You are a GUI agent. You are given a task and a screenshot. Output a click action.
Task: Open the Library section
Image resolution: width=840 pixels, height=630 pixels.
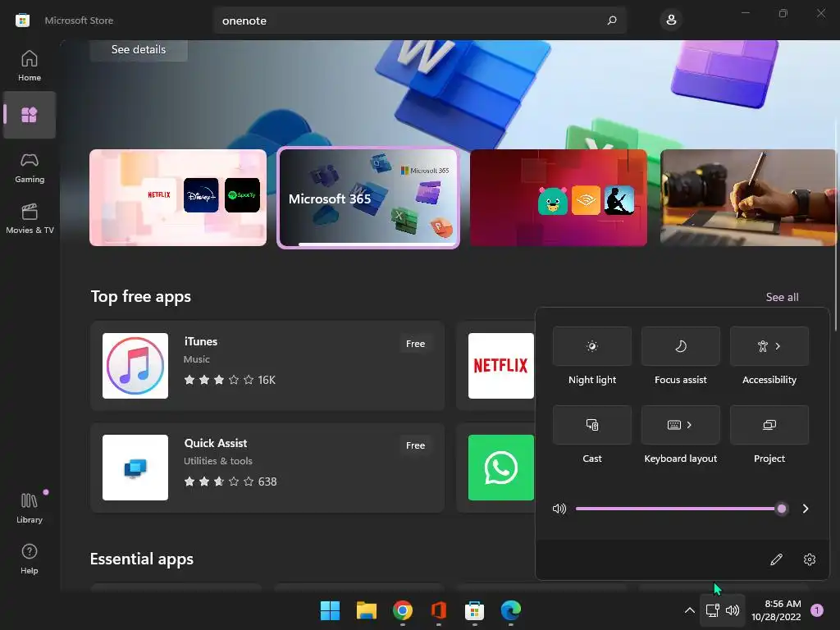[30, 508]
